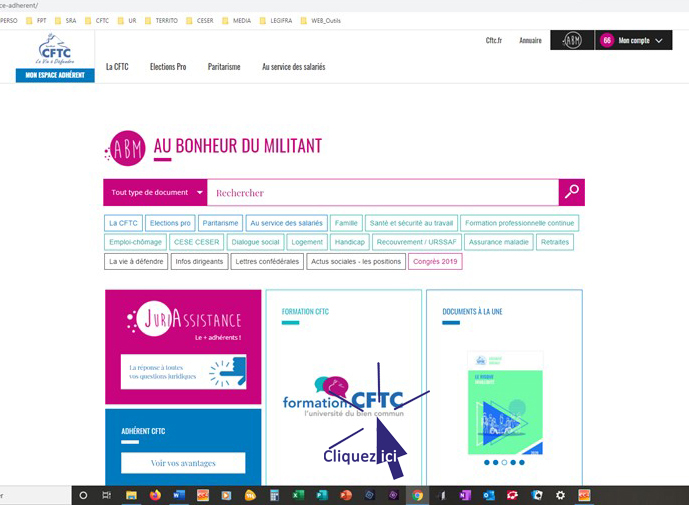Screen dimensions: 689x505
Task: Open the SRA bookmarks folder
Action: [65, 21]
